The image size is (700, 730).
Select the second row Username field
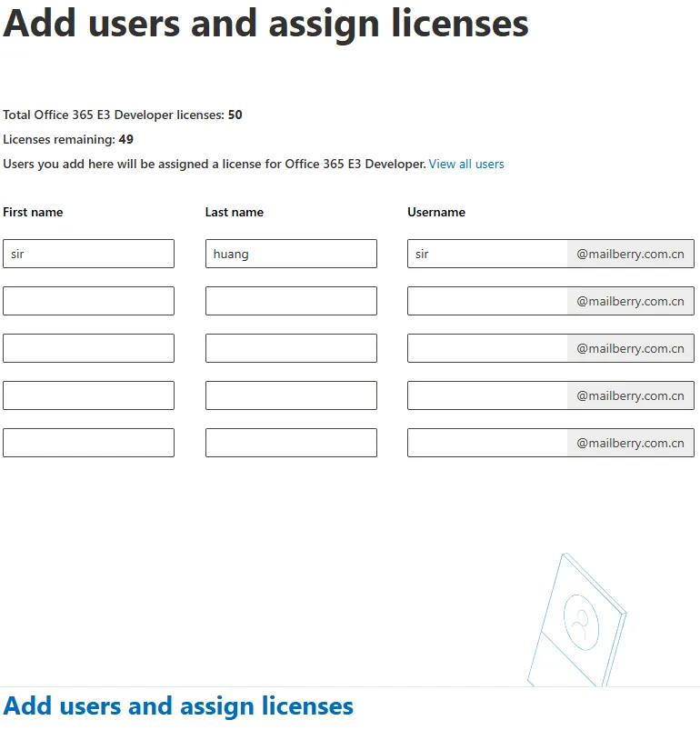487,301
